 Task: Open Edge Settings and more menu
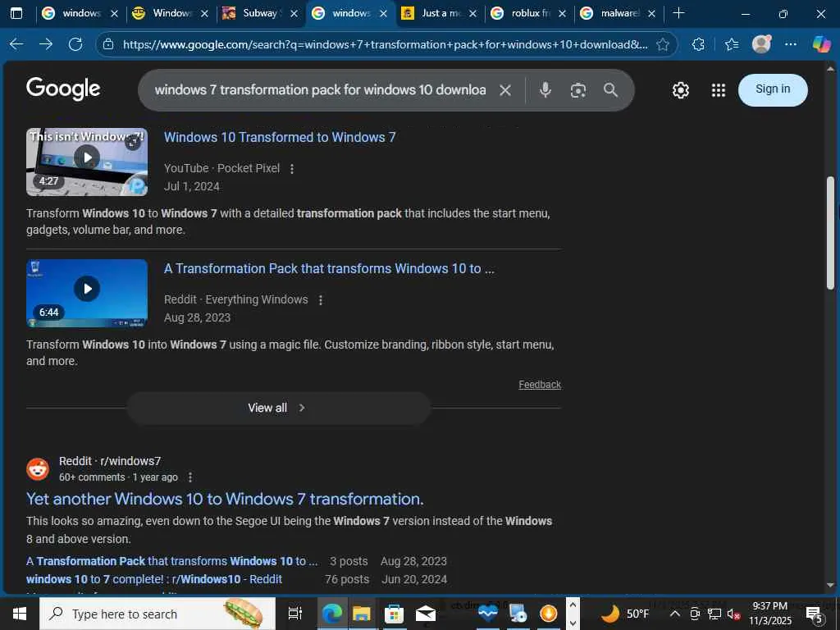[791, 44]
